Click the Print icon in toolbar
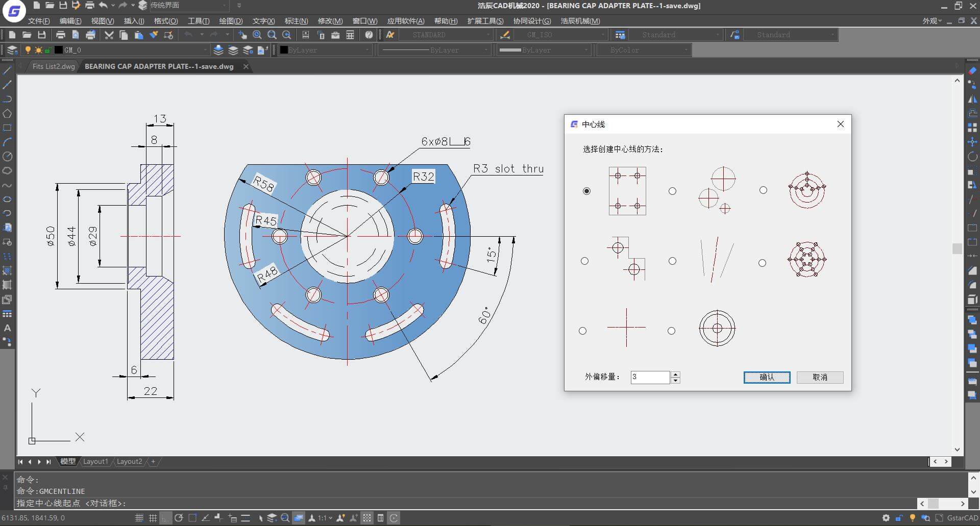Screen dimensions: 980x526 pos(60,35)
